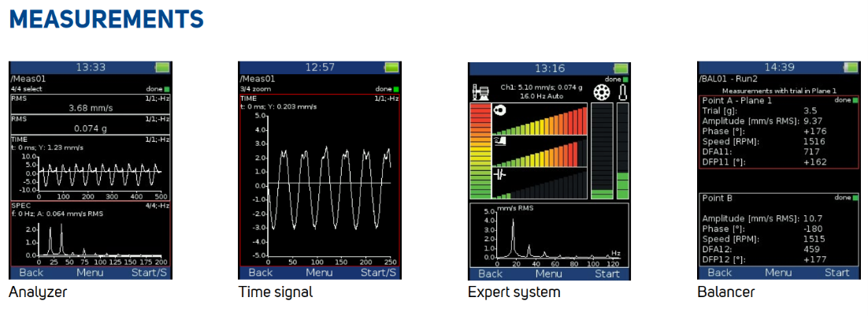Screen dimensions: 868x316
Task: Click Back on the Expert system screen
Action: [x=491, y=273]
